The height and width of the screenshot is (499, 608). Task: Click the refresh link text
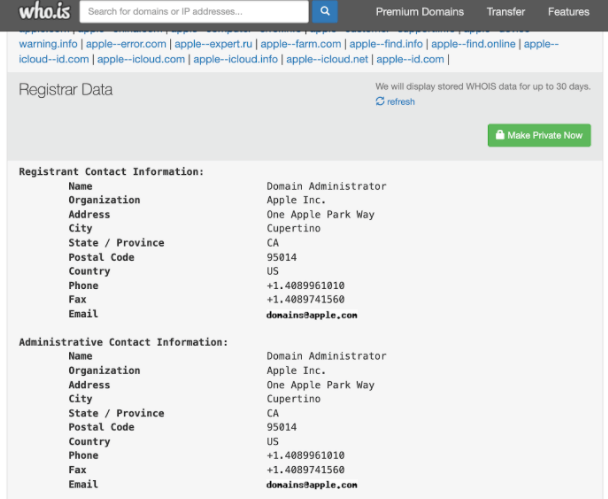[401, 102]
